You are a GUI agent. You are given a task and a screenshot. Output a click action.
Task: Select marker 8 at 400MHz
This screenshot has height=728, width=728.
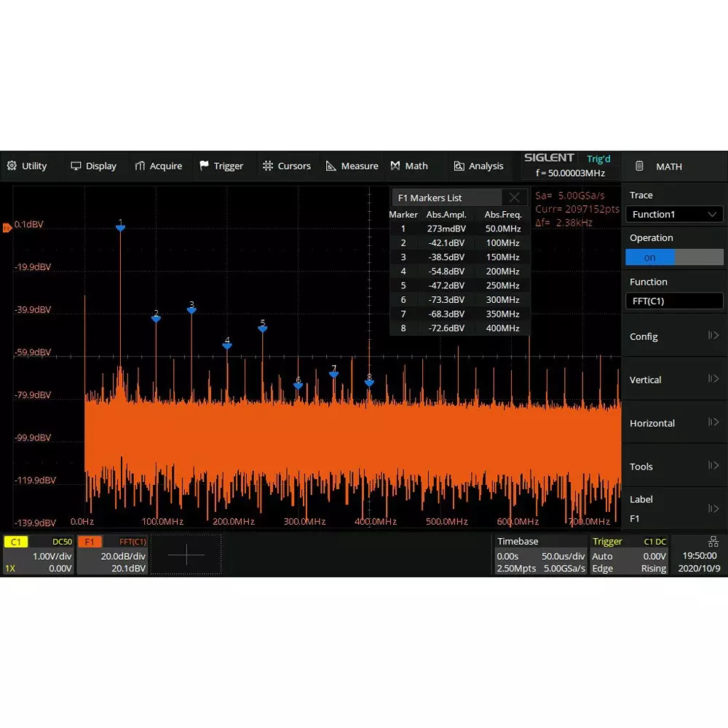pyautogui.click(x=369, y=383)
